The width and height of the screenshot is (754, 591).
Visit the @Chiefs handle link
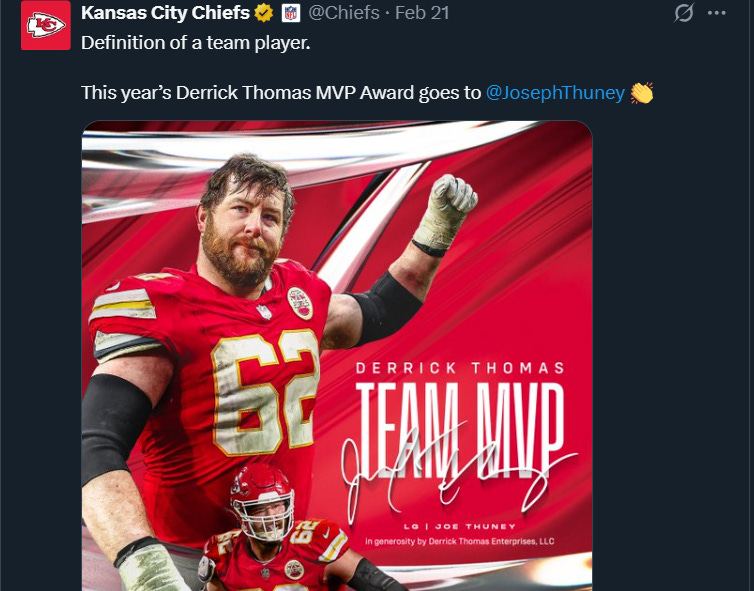pyautogui.click(x=344, y=13)
